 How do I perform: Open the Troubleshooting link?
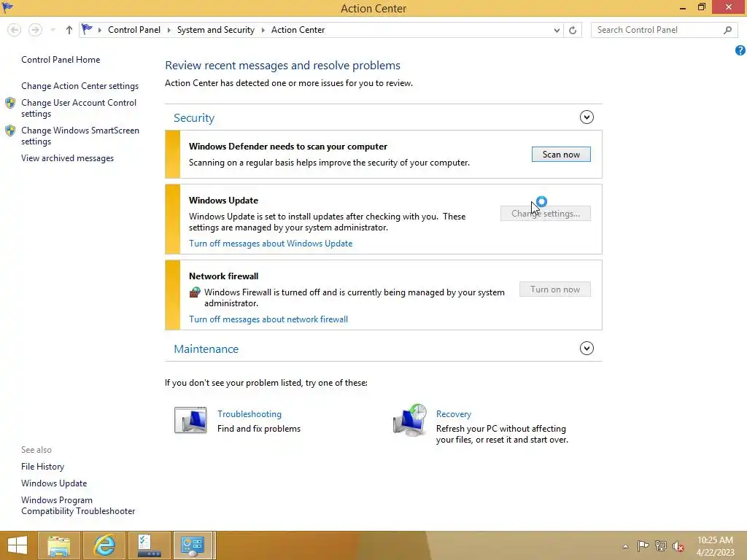[x=249, y=414]
